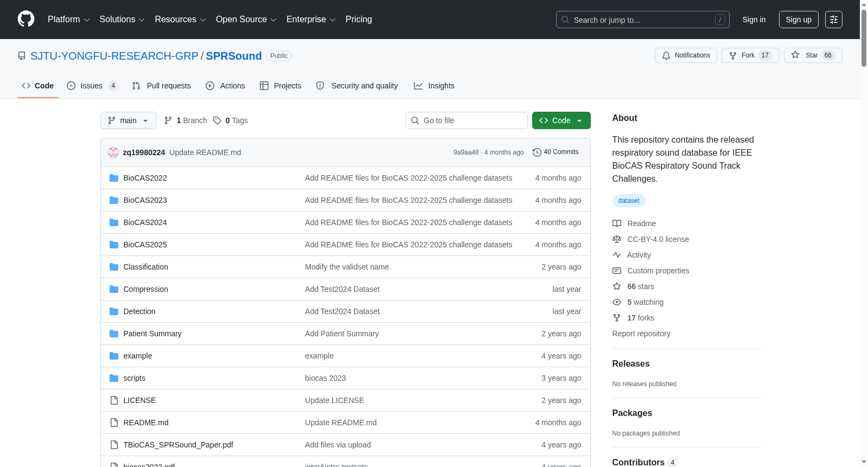The image size is (868, 467).
Task: Click the fork icon beside 17 forks
Action: click(x=617, y=318)
